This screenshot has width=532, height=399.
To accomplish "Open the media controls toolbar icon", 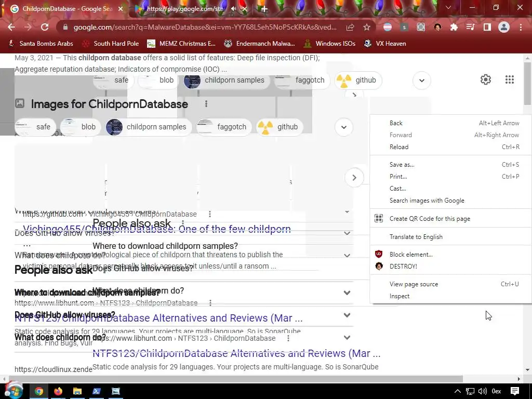I will click(x=470, y=27).
